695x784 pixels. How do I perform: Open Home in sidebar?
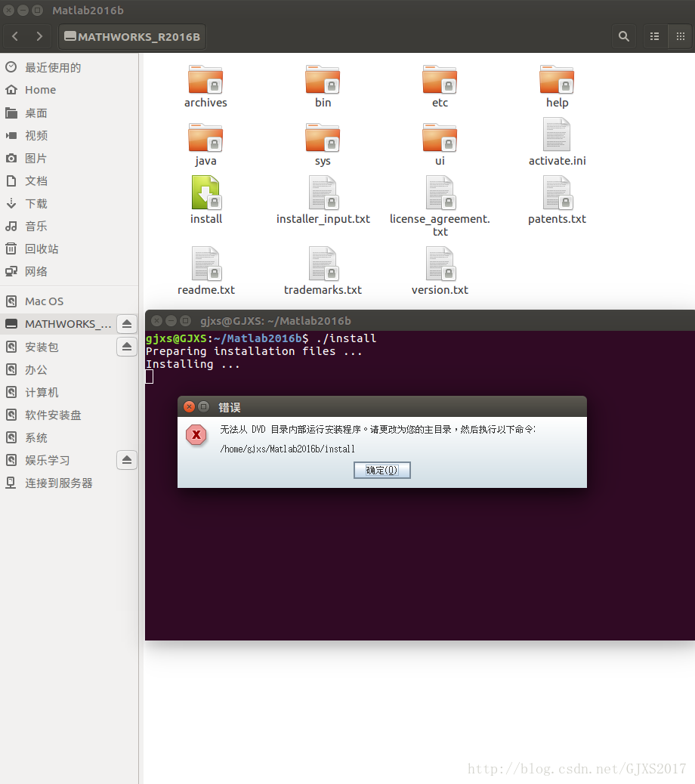coord(69,90)
